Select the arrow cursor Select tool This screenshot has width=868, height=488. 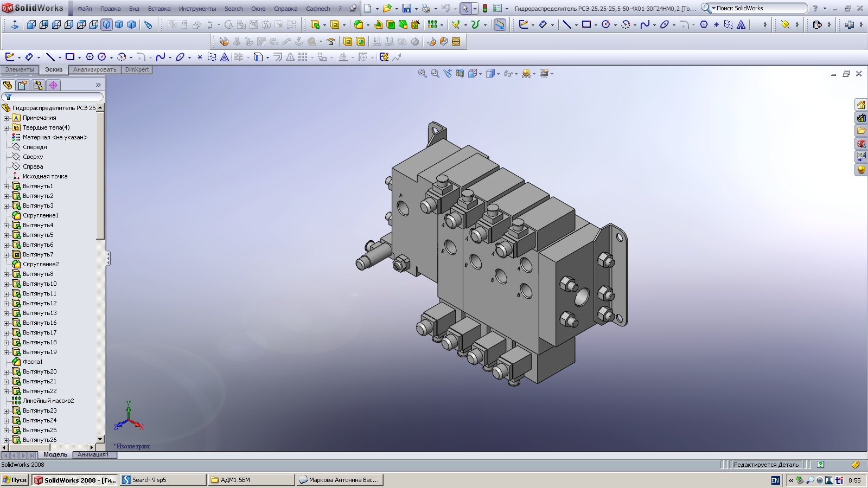point(465,8)
